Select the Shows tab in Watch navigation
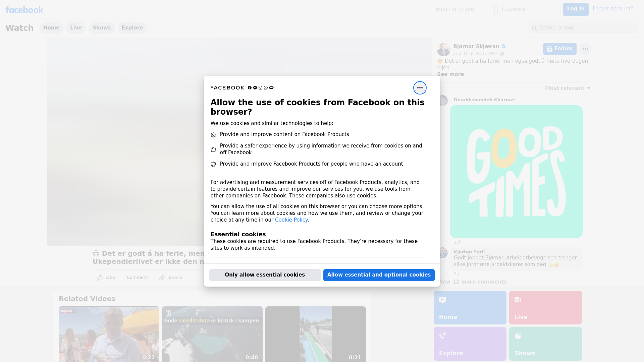This screenshot has width=644, height=362. click(102, 28)
